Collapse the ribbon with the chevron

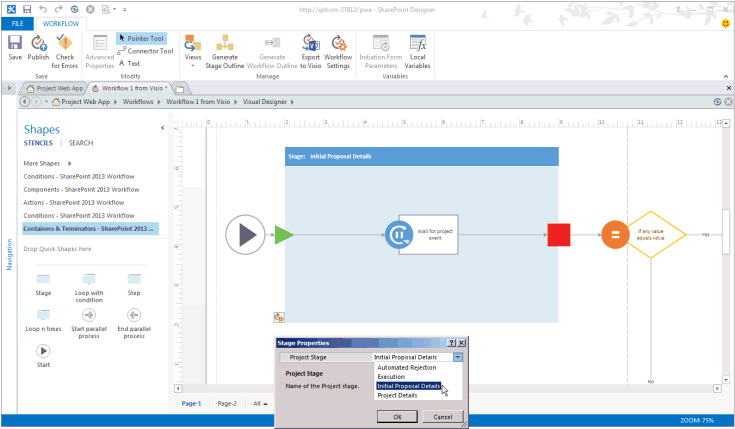pyautogui.click(x=726, y=76)
